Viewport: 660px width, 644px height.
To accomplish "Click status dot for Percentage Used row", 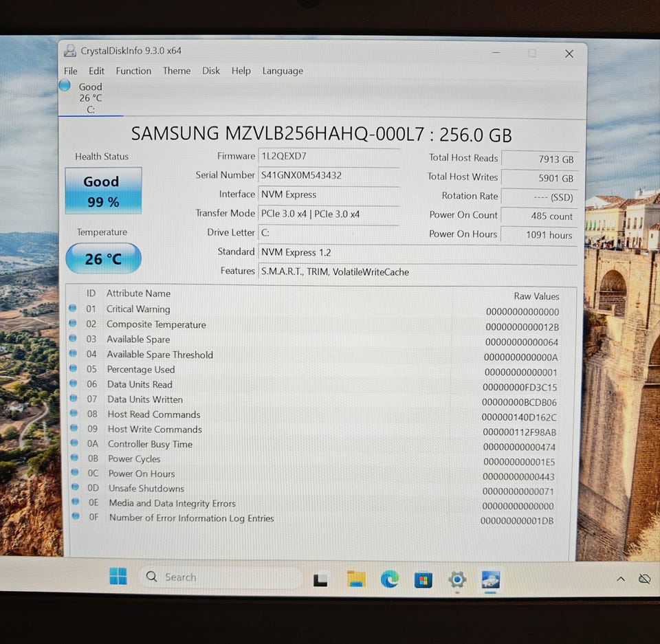I will [74, 368].
